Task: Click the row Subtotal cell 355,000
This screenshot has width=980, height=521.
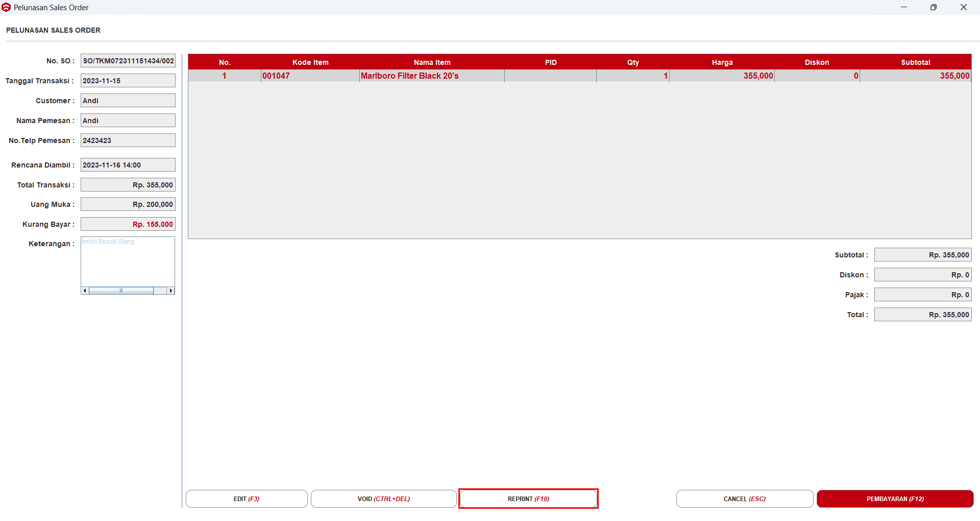Action: (916, 76)
